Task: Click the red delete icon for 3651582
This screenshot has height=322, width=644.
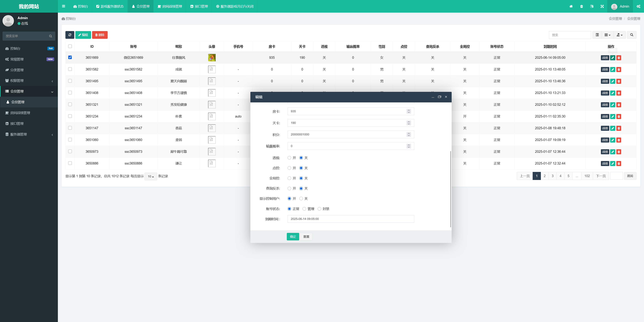Action: point(619,70)
